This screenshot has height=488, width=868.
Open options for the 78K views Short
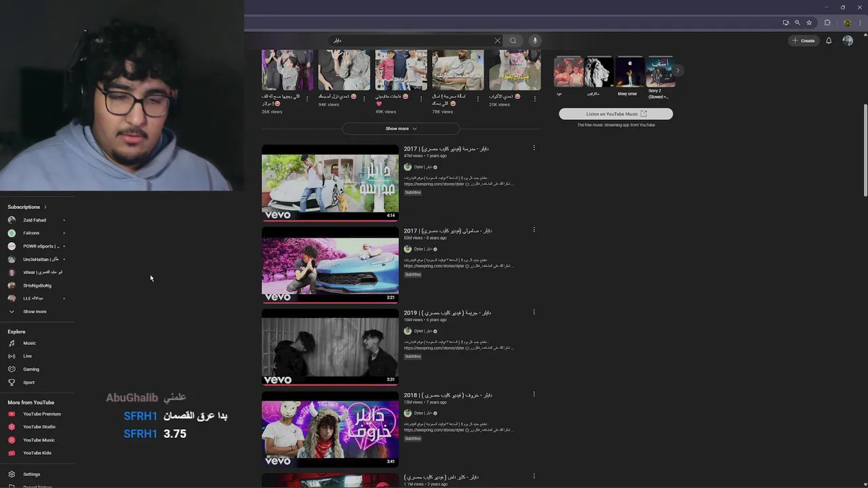point(478,98)
